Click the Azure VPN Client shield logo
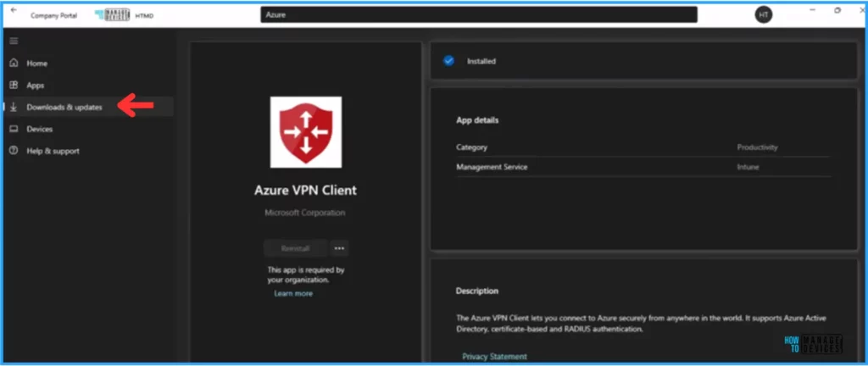The height and width of the screenshot is (366, 868). click(x=305, y=132)
